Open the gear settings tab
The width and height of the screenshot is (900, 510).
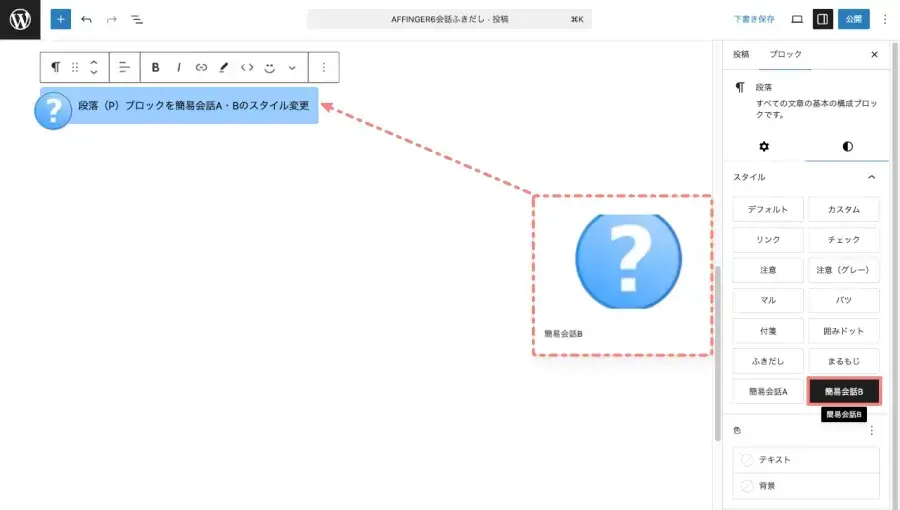pos(764,146)
